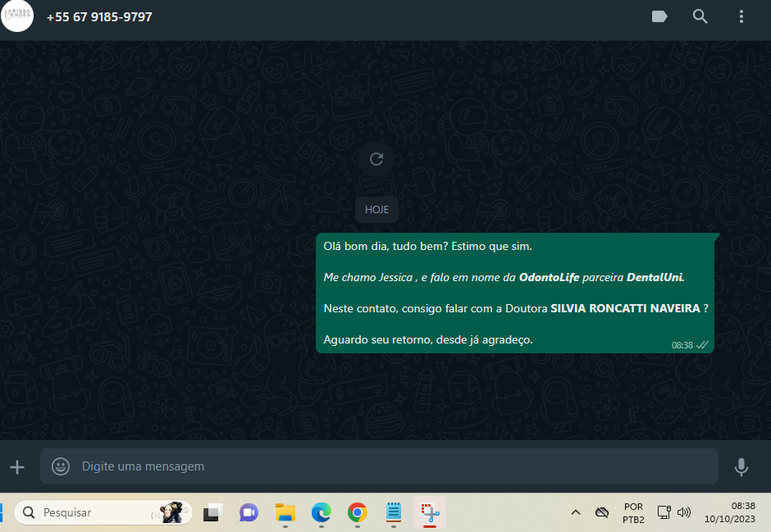The height and width of the screenshot is (532, 771).
Task: Click the bold word OdontoLife
Action: 550,278
